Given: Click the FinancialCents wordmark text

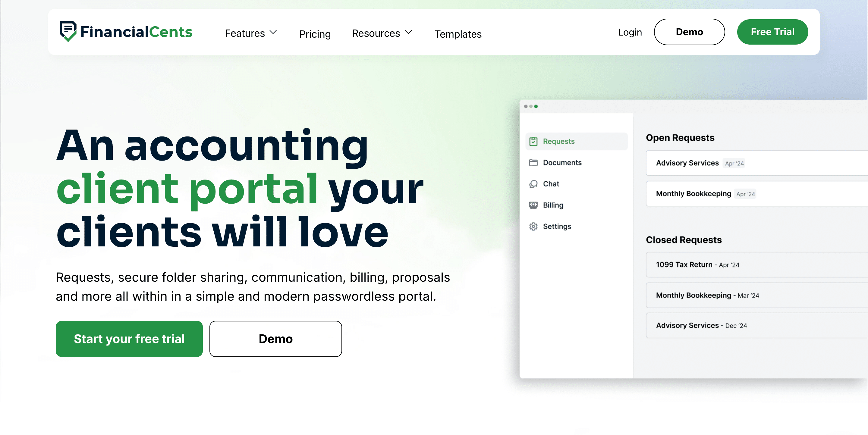Looking at the screenshot, I should pyautogui.click(x=136, y=32).
